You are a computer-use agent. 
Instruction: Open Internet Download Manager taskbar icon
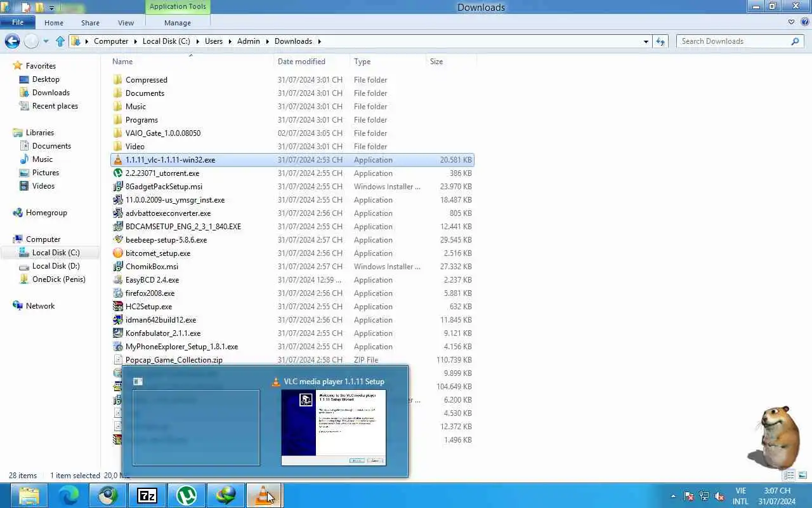[226, 495]
